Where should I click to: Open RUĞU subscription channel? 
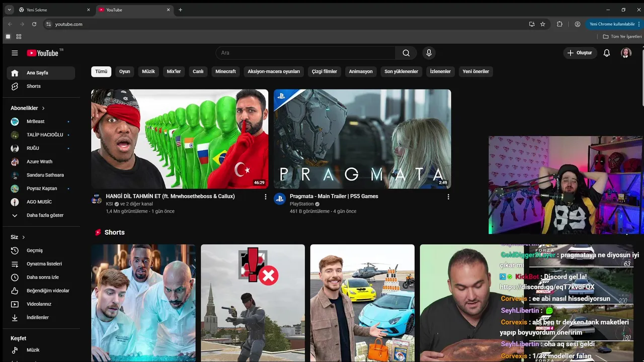click(41, 148)
